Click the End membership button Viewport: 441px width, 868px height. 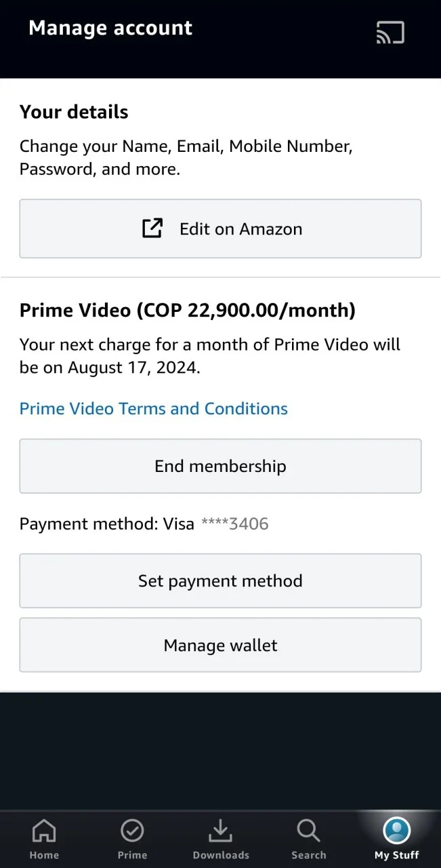(x=220, y=466)
